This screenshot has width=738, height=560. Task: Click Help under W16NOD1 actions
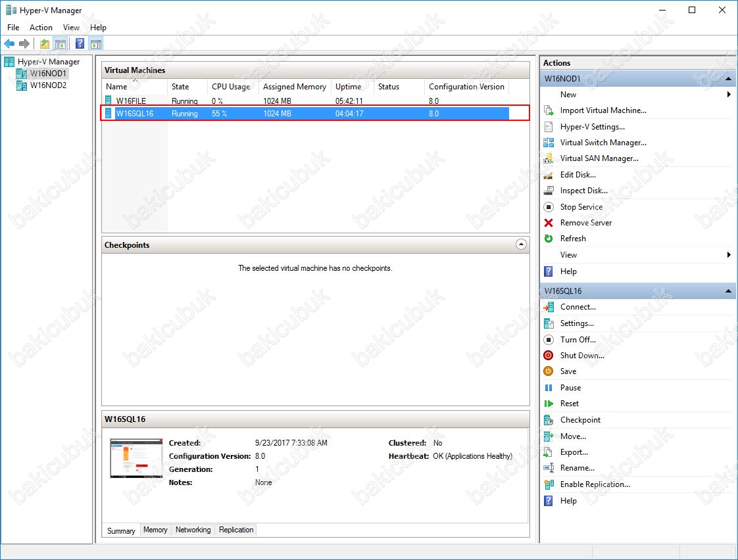click(568, 271)
